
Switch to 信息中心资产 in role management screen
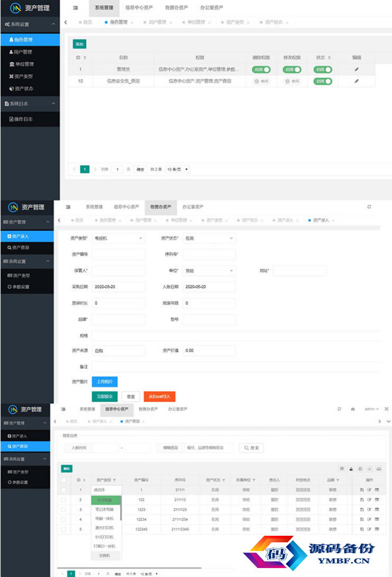click(x=139, y=8)
